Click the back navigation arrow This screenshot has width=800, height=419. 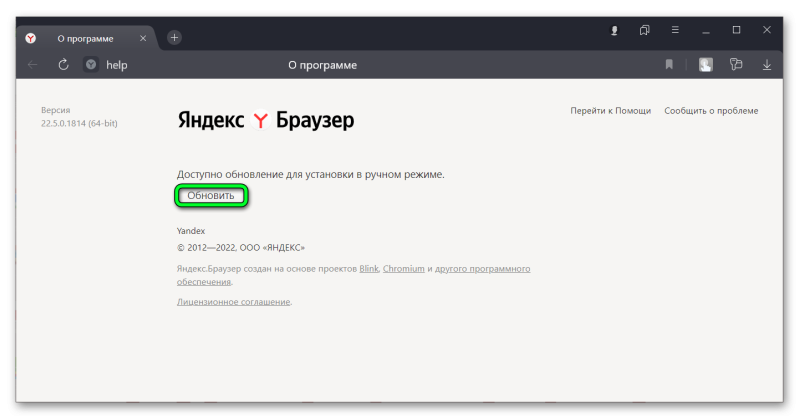[33, 65]
